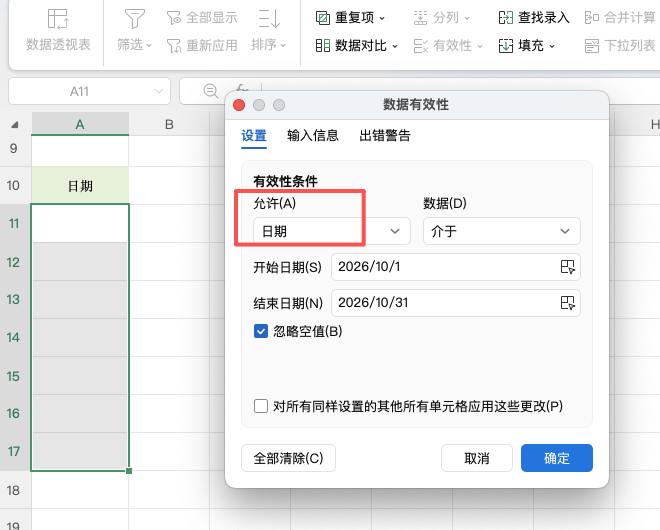Click 重新应用 reapply filter button
The image size is (660, 530).
(202, 45)
